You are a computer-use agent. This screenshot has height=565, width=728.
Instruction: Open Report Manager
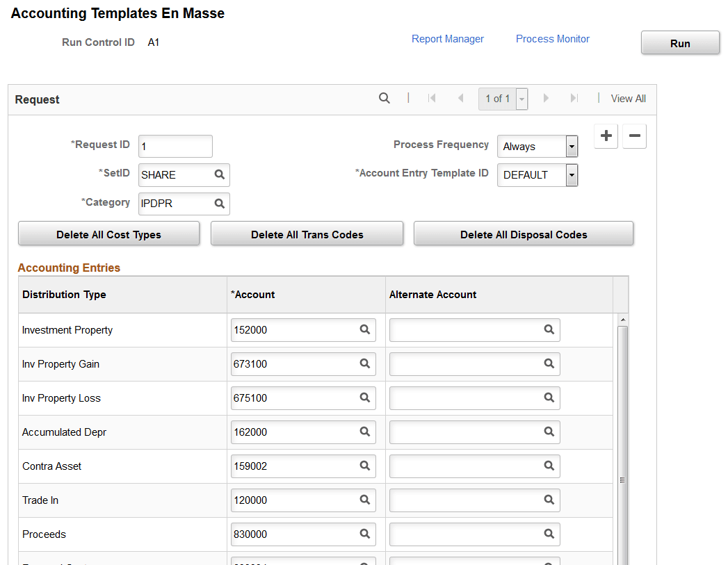point(447,38)
